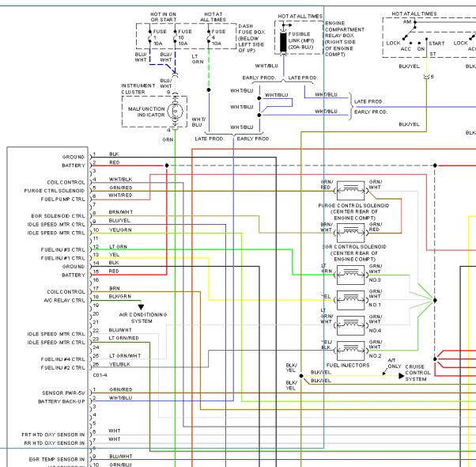Select the EGR Control Solenoid coil symbol

(351, 233)
